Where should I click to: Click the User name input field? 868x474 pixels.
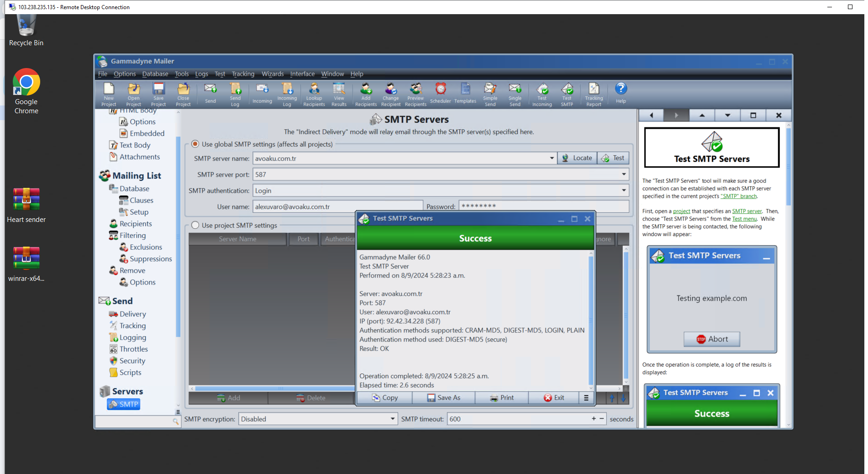coord(337,207)
